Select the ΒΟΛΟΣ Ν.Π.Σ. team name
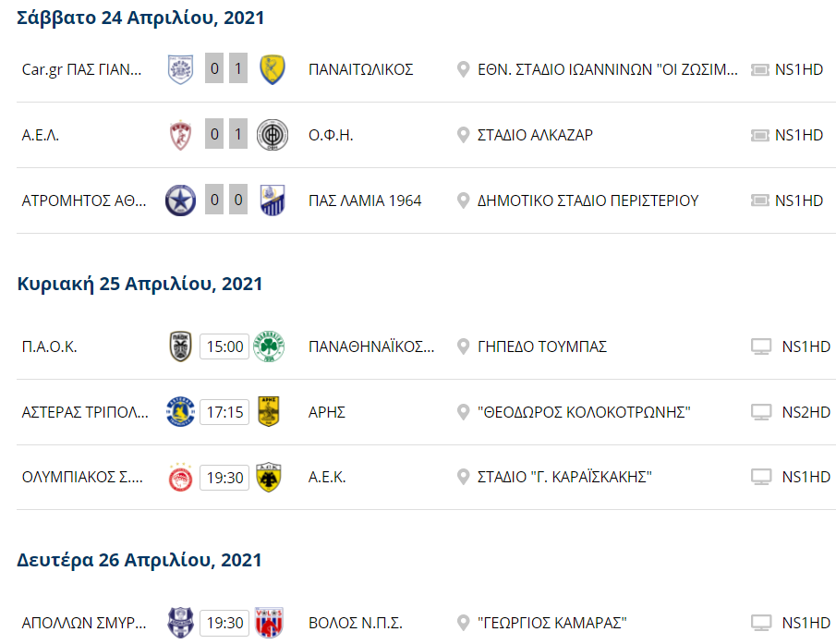The height and width of the screenshot is (644, 836). coord(356,623)
